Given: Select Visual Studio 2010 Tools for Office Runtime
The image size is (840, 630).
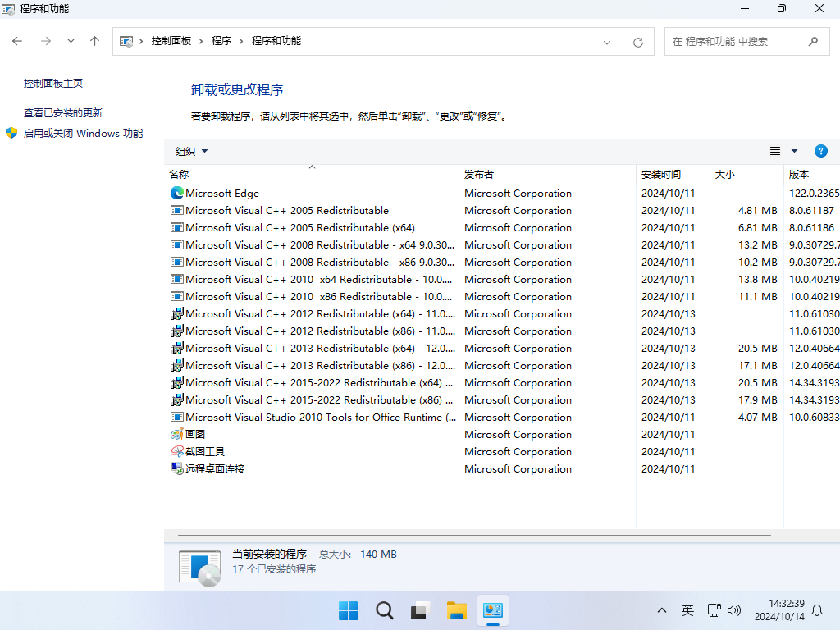Looking at the screenshot, I should (321, 418).
